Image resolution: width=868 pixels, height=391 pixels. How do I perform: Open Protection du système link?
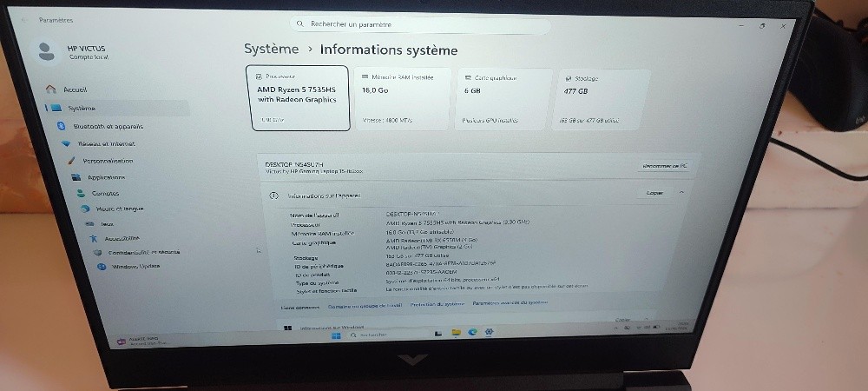click(x=437, y=304)
